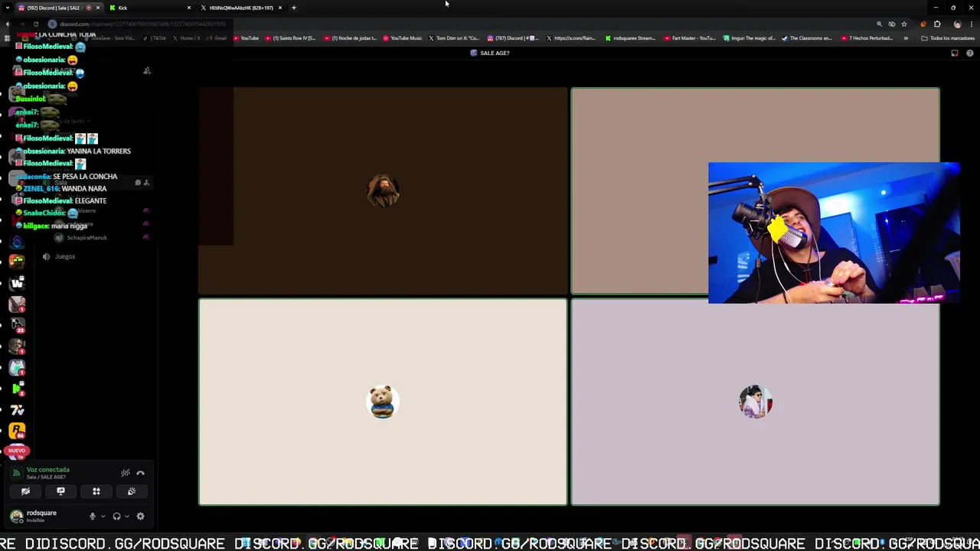Open the Noche de jodas bookmark
This screenshot has height=551, width=980.
(350, 37)
